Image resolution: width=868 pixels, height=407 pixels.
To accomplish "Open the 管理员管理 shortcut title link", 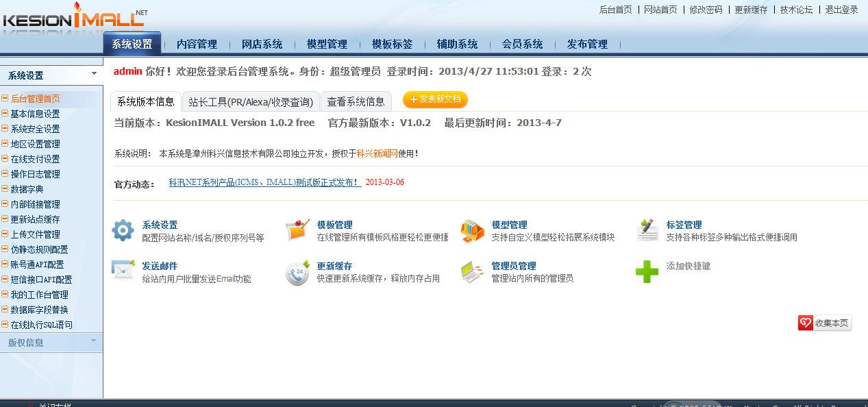I will click(x=514, y=266).
